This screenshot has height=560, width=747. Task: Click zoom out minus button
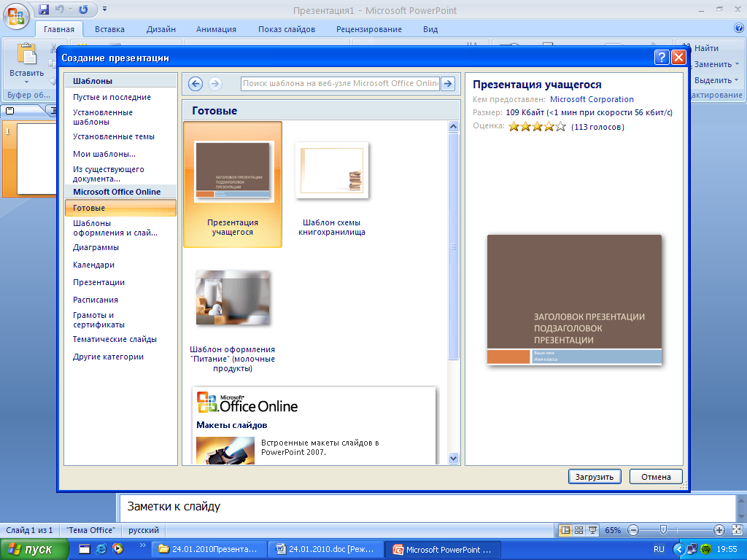[633, 530]
